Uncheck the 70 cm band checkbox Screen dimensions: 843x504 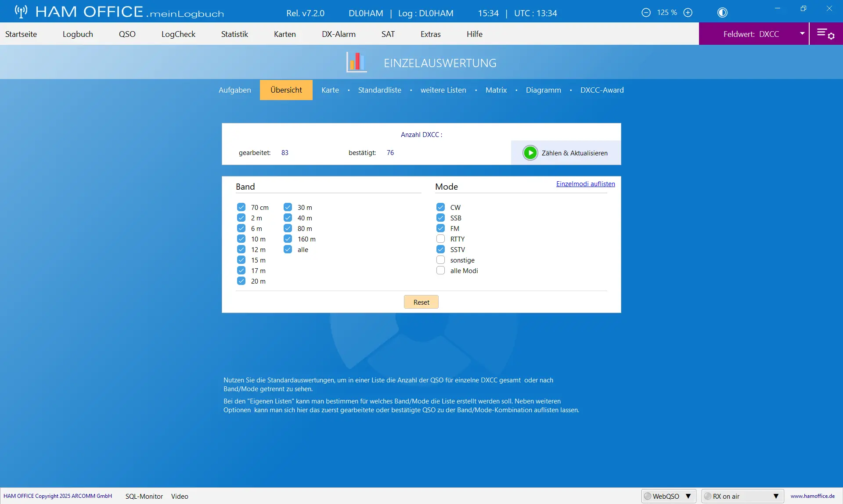click(241, 207)
